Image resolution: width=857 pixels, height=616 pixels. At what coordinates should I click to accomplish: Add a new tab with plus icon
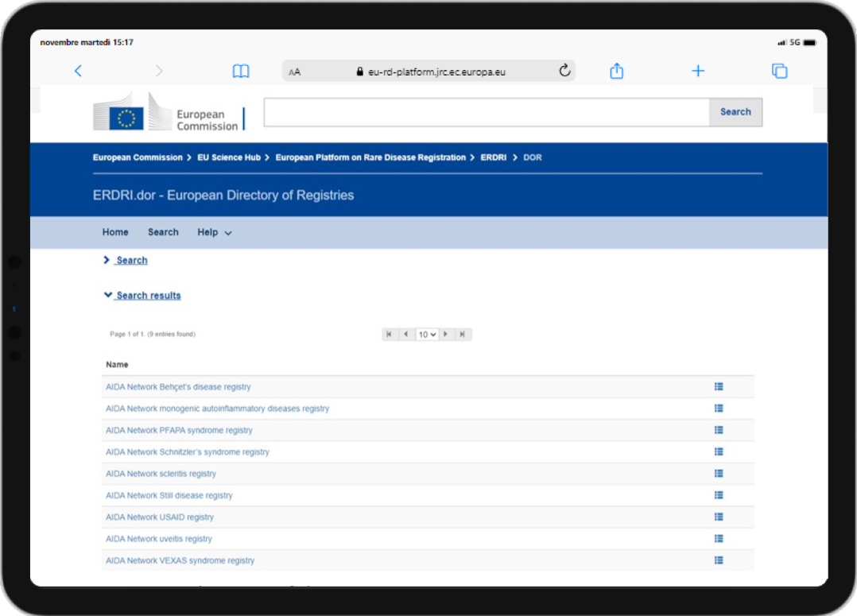[698, 71]
